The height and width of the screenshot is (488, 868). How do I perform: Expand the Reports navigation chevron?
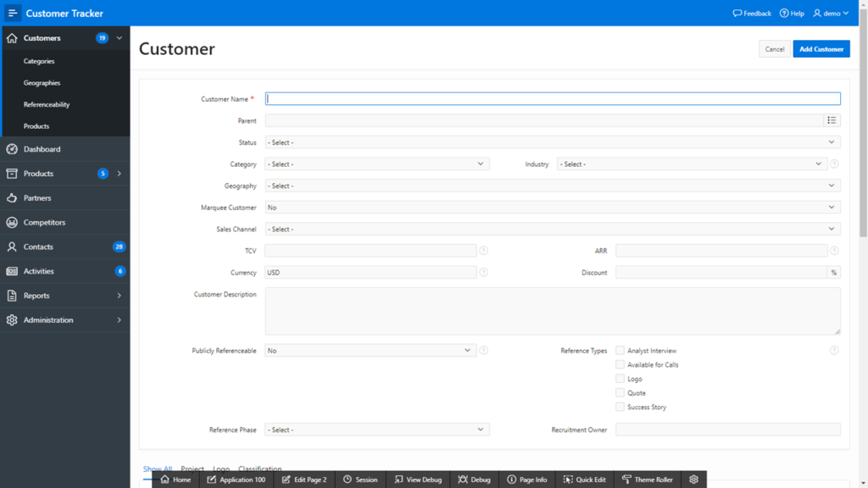(119, 296)
